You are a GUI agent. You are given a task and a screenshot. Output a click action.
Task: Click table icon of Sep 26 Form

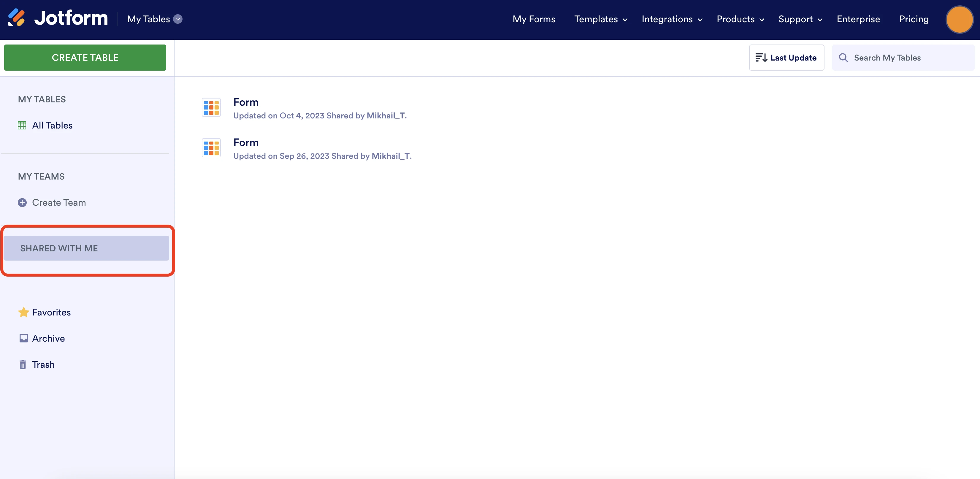tap(211, 148)
